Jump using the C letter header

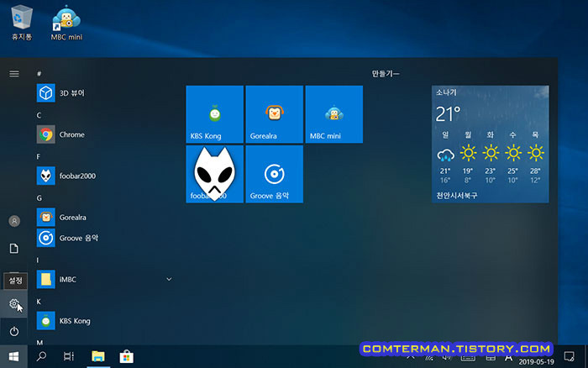click(39, 115)
